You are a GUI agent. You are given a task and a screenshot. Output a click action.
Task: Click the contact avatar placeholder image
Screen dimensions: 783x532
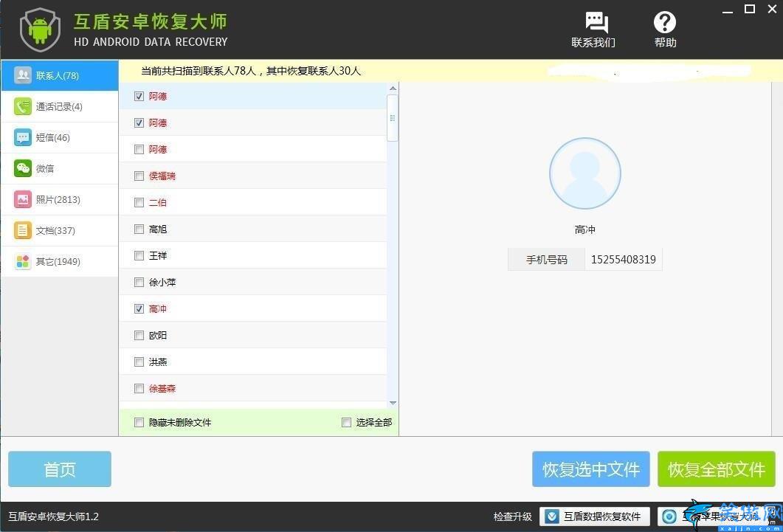[584, 173]
